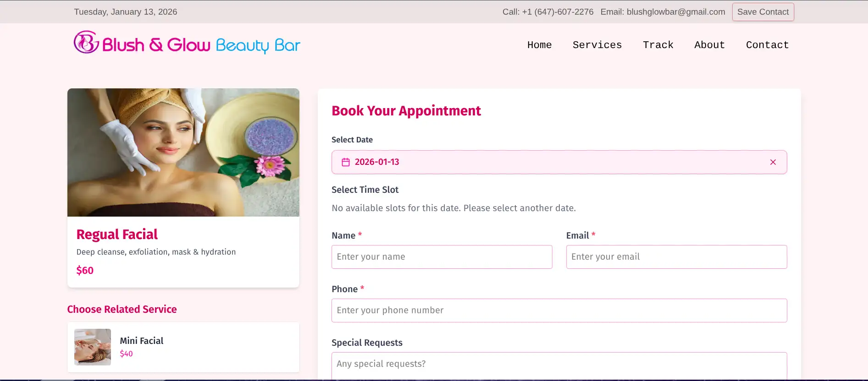Click the Blush & Glow Beauty Bar wordmark

click(x=201, y=45)
